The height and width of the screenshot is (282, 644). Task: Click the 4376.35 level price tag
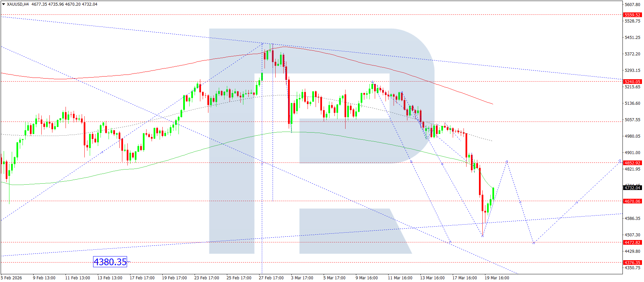(x=632, y=263)
